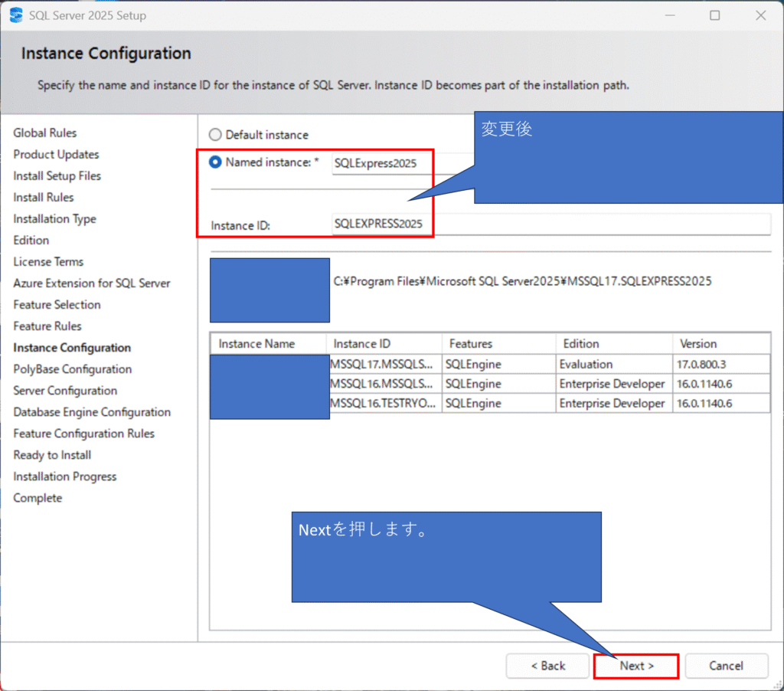Screen dimensions: 784x691
Task: Click the Version column header
Action: coord(721,344)
